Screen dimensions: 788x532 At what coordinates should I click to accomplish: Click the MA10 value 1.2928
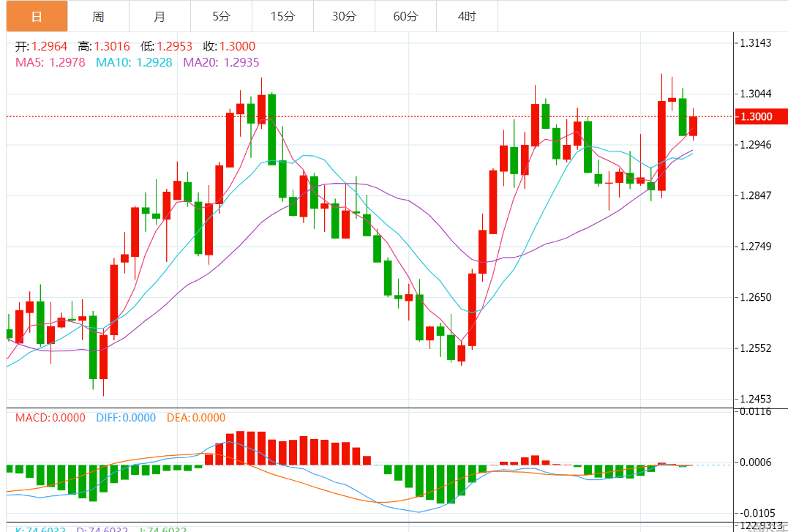coord(154,62)
